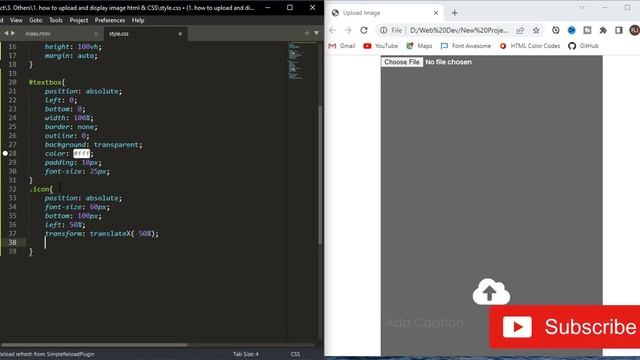The image size is (640, 360).
Task: Open the Maps bookmark
Action: (419, 46)
